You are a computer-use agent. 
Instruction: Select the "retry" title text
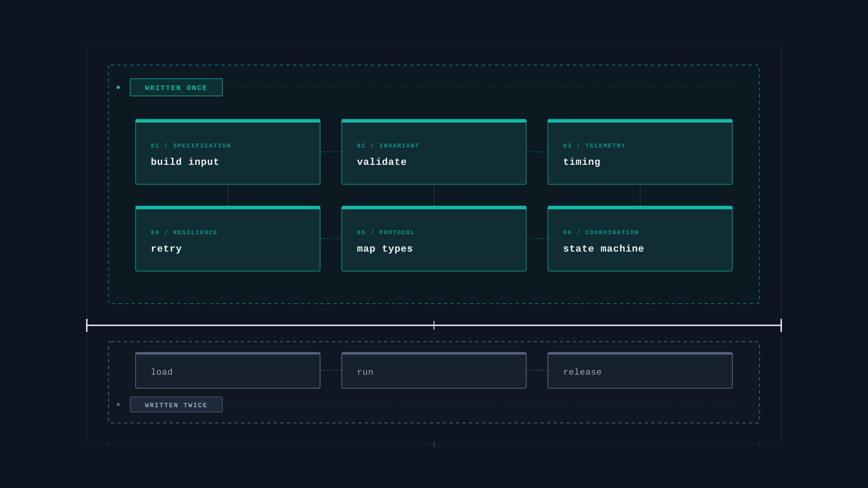coord(166,249)
